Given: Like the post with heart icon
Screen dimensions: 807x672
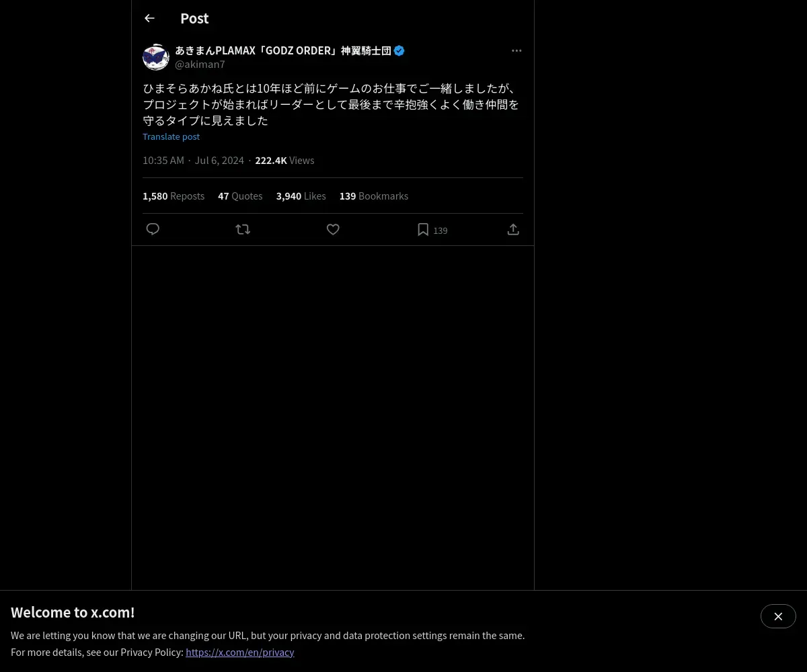Looking at the screenshot, I should pos(333,229).
